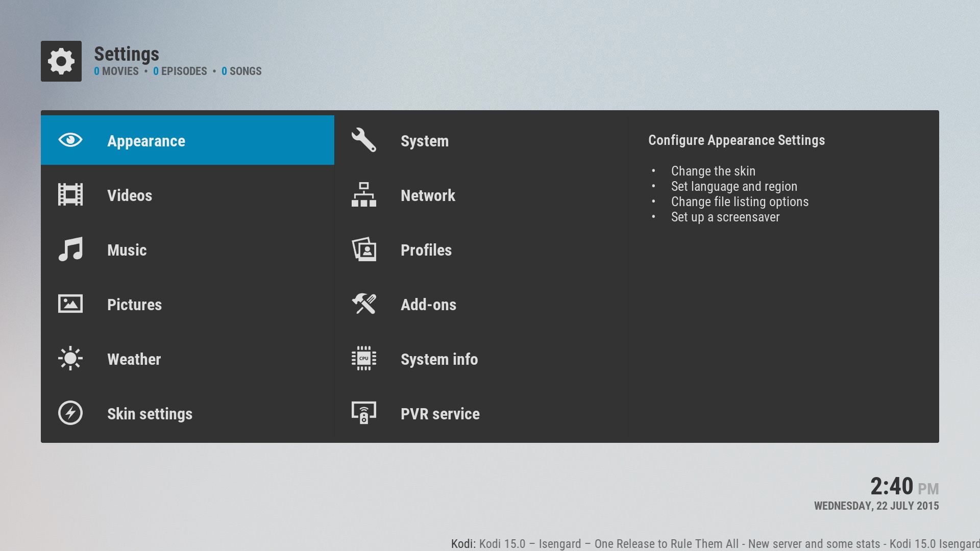Open the Music settings category
Viewport: 980px width, 551px height.
tap(127, 250)
